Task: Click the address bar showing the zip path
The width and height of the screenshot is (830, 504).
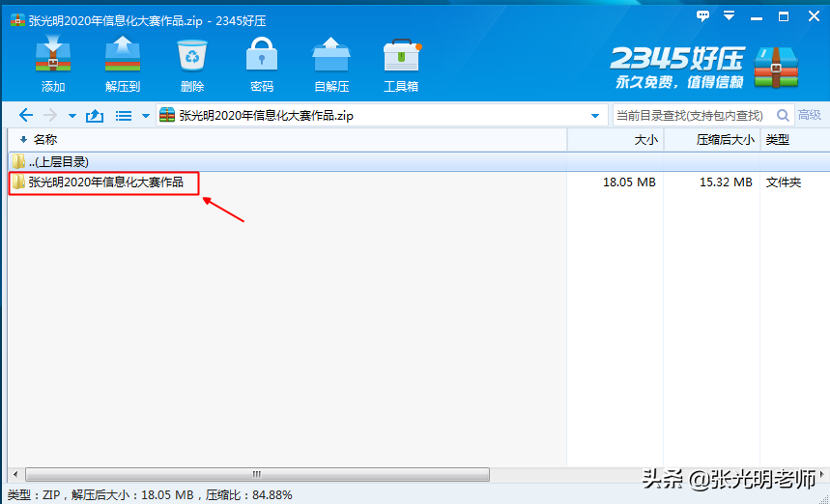Action: (381, 115)
